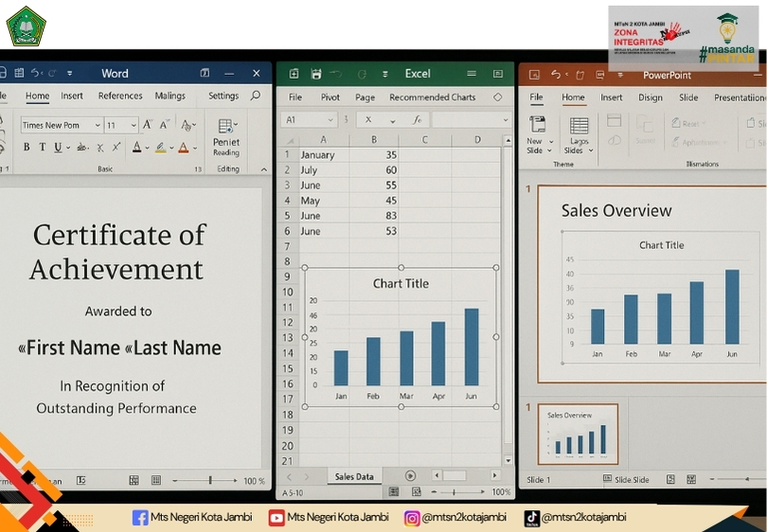Screen dimensions: 767x532
Task: Open the black font color A dropdown arrow
Action: (147, 148)
